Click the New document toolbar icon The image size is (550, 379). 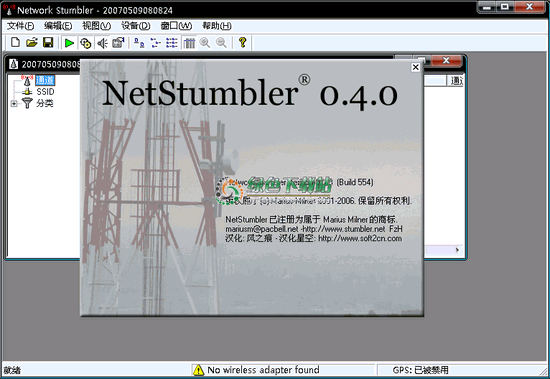tap(15, 43)
